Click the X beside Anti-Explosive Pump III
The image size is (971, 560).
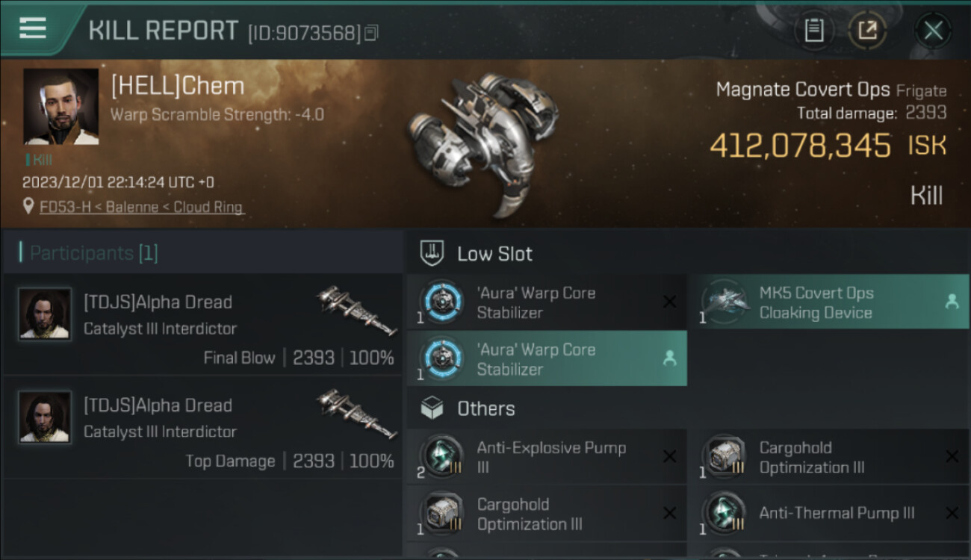coord(669,457)
